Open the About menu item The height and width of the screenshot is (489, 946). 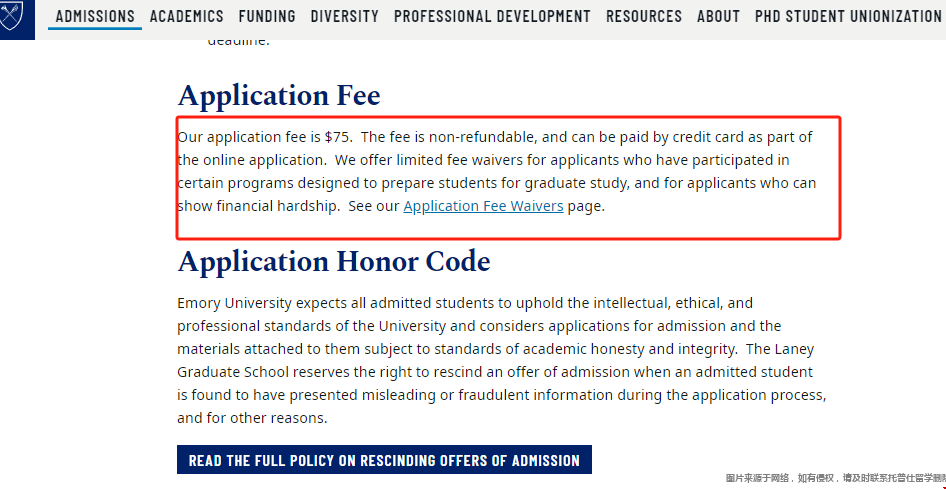click(718, 16)
